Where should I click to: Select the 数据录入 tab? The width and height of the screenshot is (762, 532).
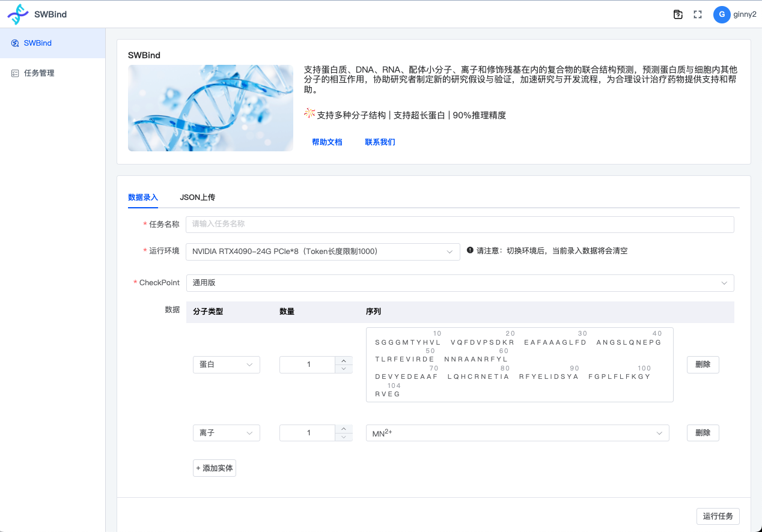click(142, 197)
